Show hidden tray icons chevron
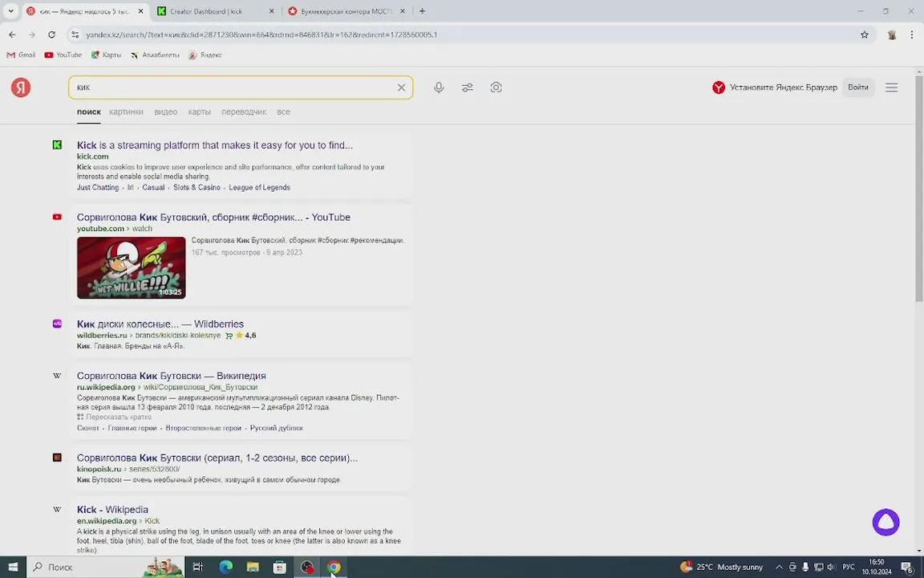Image resolution: width=924 pixels, height=578 pixels. 779,567
